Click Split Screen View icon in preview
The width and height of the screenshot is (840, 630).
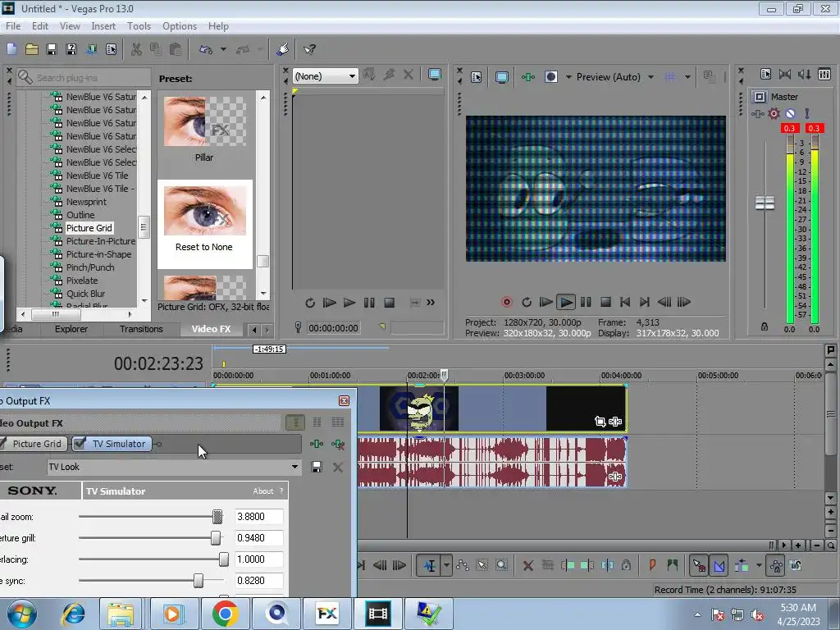(550, 77)
